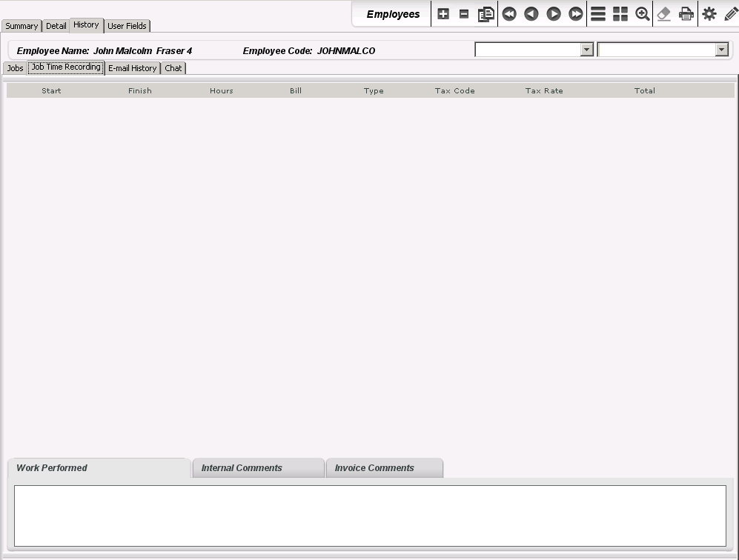Jump to the last record
The image size is (739, 560).
point(576,14)
